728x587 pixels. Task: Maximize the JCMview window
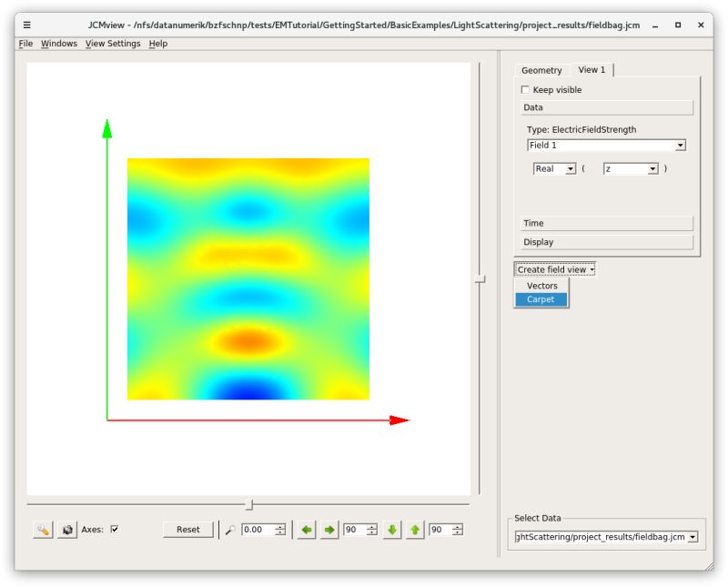coord(678,25)
